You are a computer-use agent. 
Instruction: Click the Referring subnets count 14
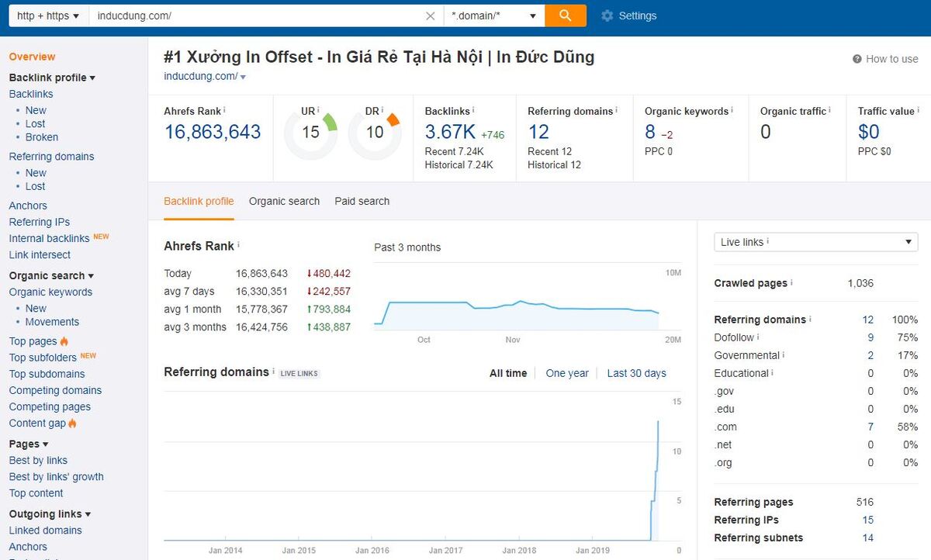[x=867, y=538]
